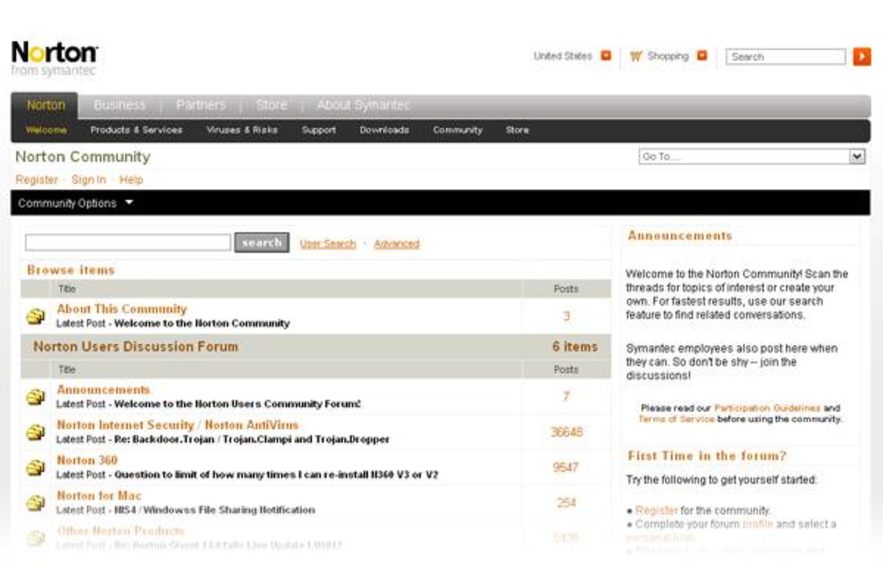This screenshot has width=883, height=588.
Task: Click the search button in the forum
Action: pyautogui.click(x=262, y=243)
